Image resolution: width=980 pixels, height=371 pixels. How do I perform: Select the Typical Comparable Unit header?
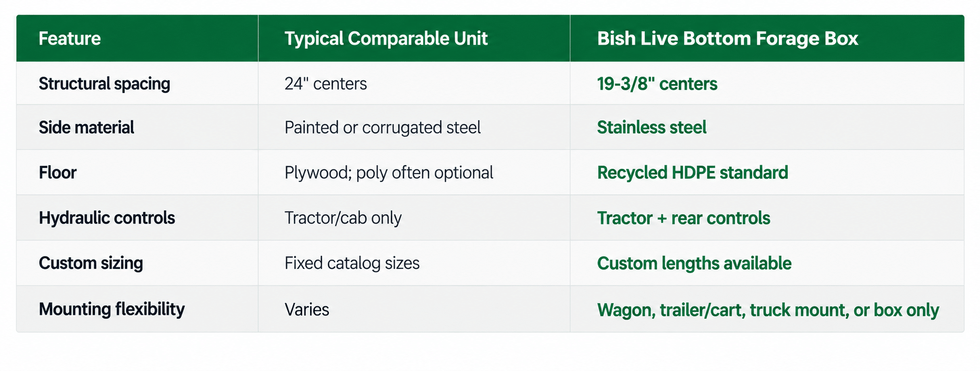(x=386, y=39)
